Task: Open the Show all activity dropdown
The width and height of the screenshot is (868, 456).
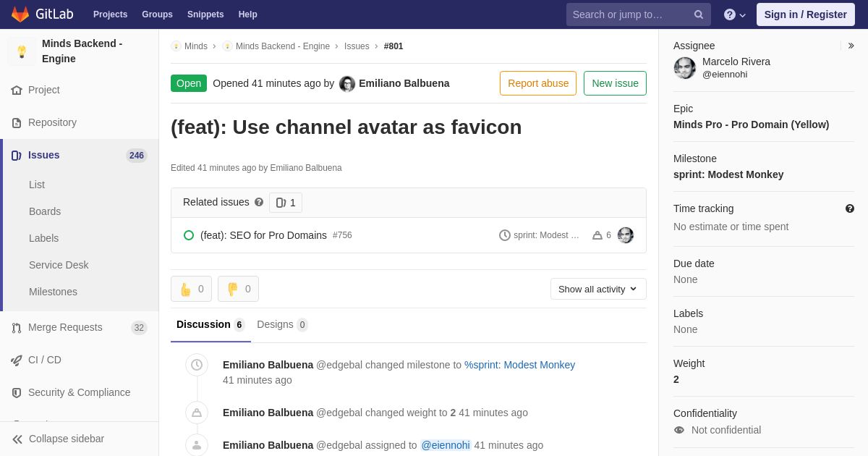Action: 598,289
